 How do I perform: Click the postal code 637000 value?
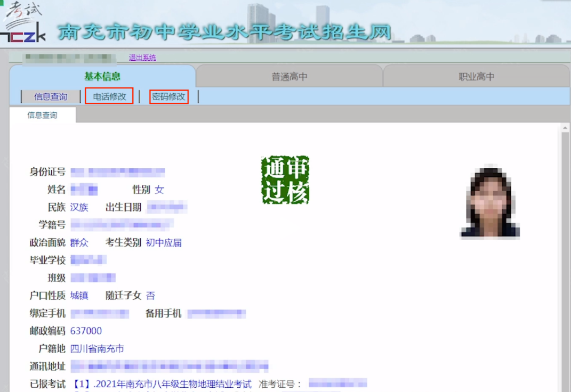click(87, 331)
